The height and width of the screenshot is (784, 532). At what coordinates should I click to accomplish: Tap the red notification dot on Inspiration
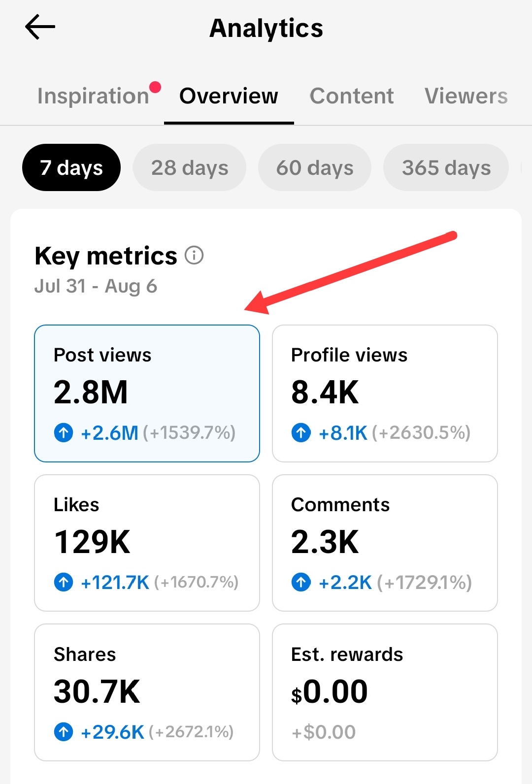pyautogui.click(x=155, y=87)
